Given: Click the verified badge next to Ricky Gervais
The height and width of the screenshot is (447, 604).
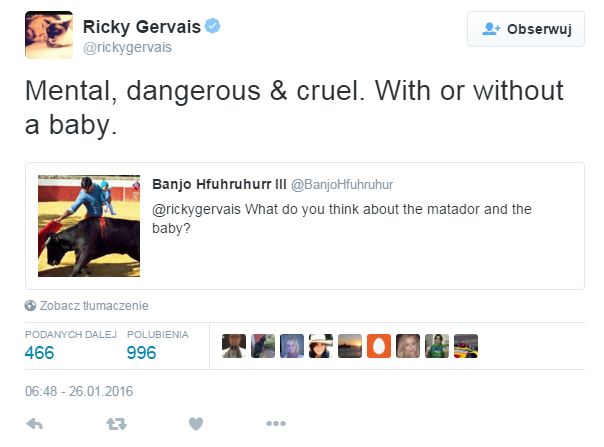Looking at the screenshot, I should point(239,25).
